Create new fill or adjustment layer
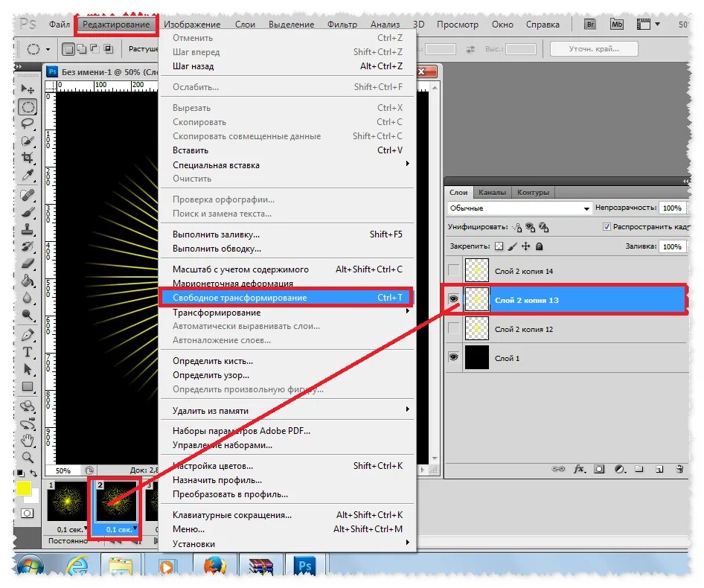Screen dimensions: 704x588 [x=620, y=469]
